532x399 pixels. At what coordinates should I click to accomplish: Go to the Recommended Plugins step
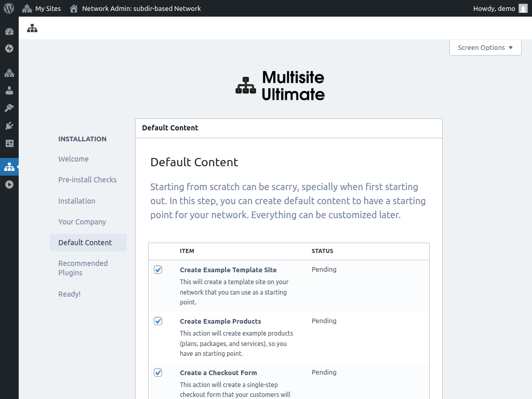coord(83,268)
